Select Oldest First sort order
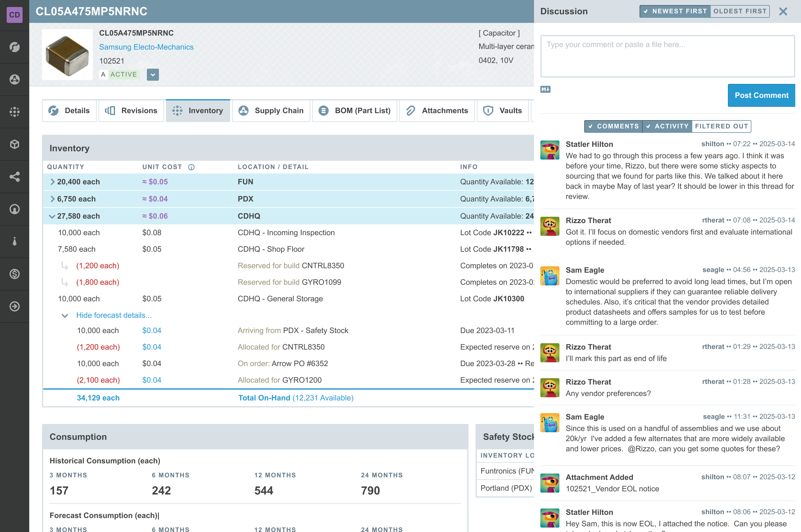The height and width of the screenshot is (532, 801). click(x=740, y=11)
